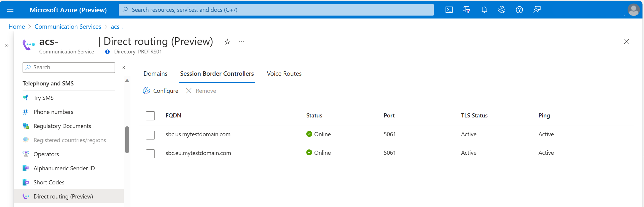Focus the global search resources field
The image size is (644, 207).
(x=276, y=10)
